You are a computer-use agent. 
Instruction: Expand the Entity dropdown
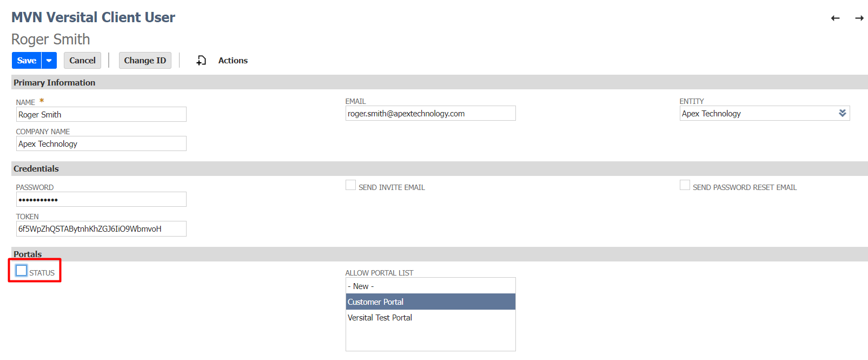point(842,113)
